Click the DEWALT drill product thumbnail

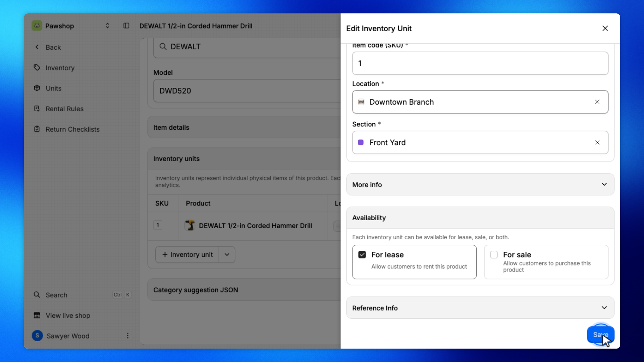point(190,226)
